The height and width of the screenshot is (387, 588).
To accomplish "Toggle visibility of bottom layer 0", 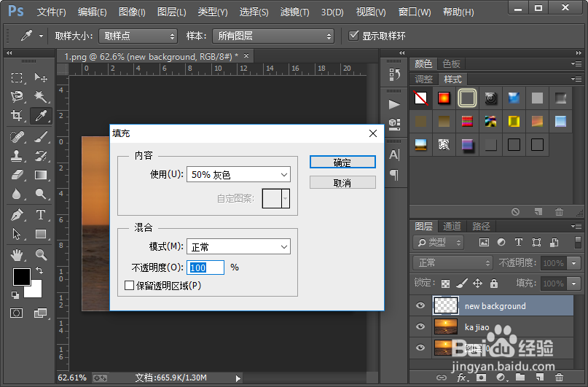I will pyautogui.click(x=420, y=348).
